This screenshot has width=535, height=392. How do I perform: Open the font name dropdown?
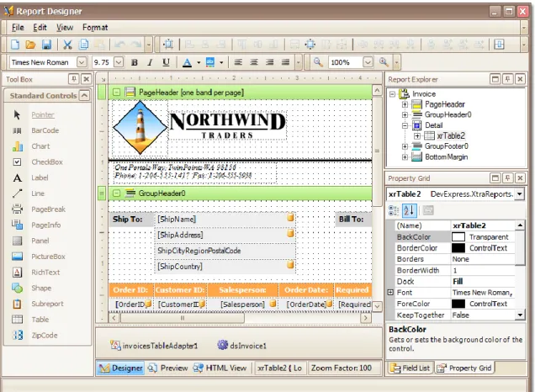point(82,62)
